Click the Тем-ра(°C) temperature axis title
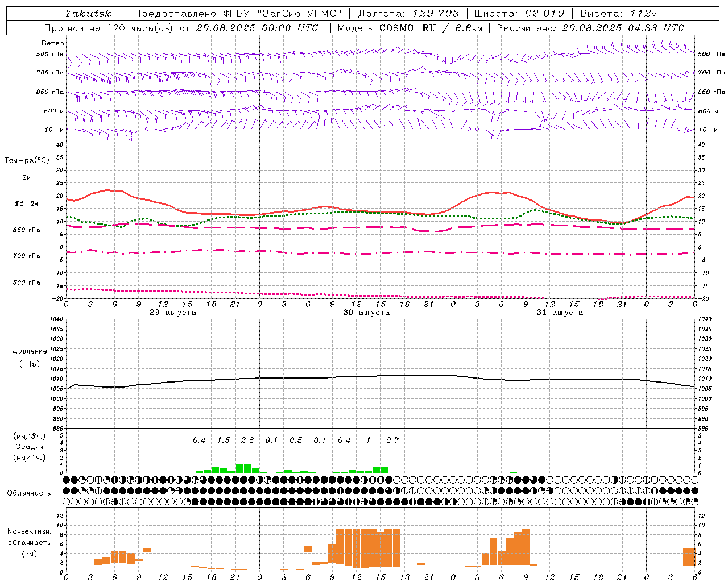Viewport: 728px width, 582px height. click(27, 161)
